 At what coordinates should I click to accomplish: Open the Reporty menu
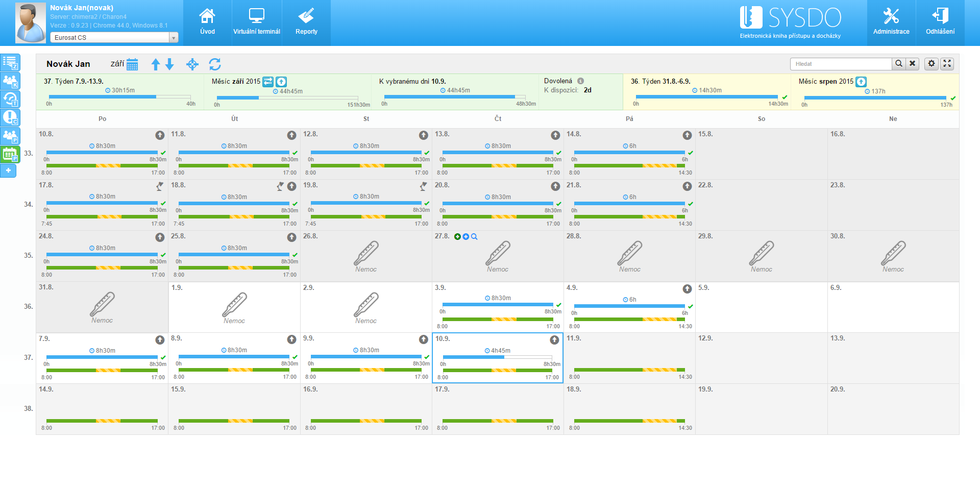coord(306,23)
